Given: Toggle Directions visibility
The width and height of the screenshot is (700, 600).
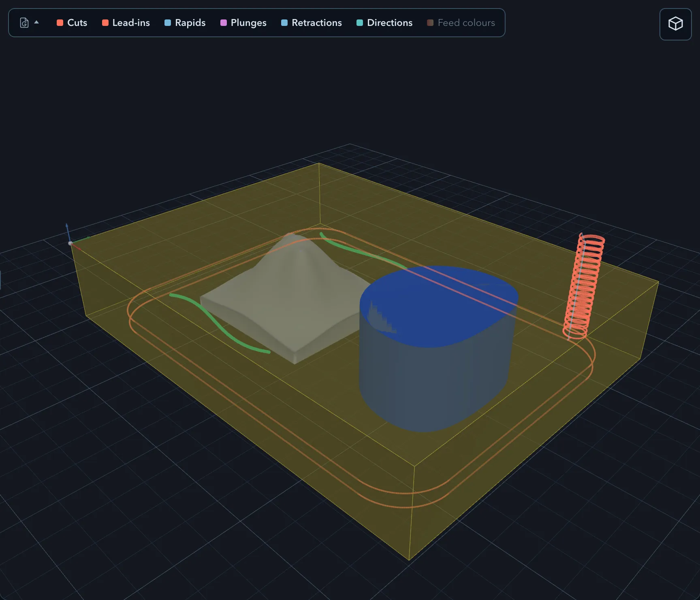Looking at the screenshot, I should click(x=384, y=23).
